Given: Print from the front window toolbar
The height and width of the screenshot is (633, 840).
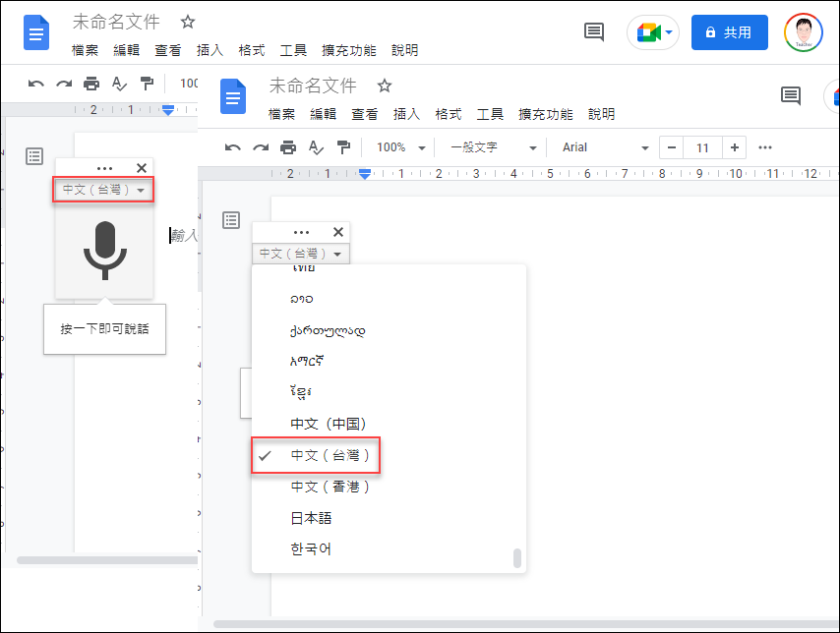Looking at the screenshot, I should tap(288, 147).
